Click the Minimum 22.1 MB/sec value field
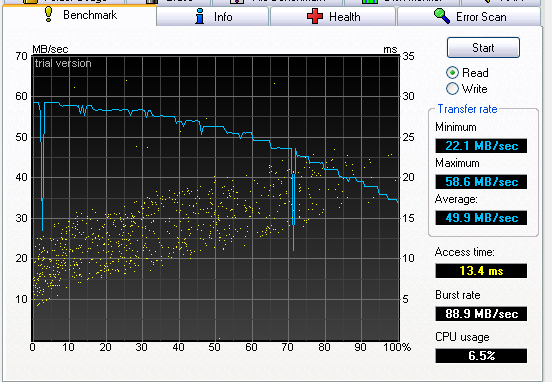The height and width of the screenshot is (382, 552). (x=481, y=145)
